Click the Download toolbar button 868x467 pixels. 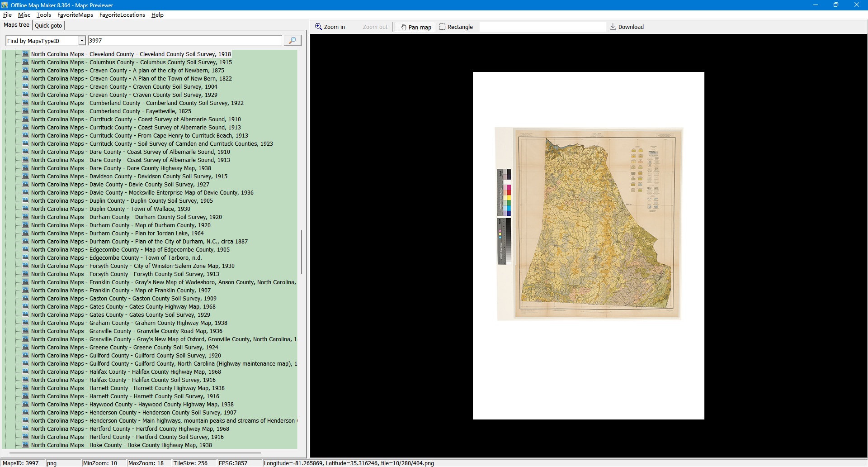(627, 27)
